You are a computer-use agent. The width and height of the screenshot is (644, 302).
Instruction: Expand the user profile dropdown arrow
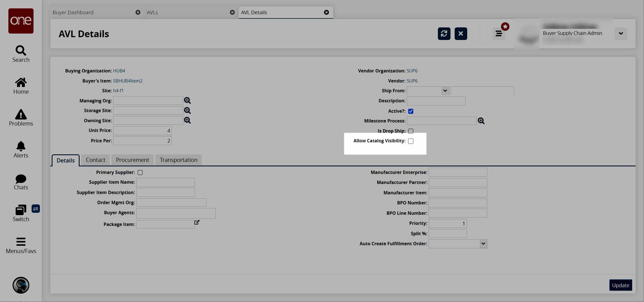621,34
